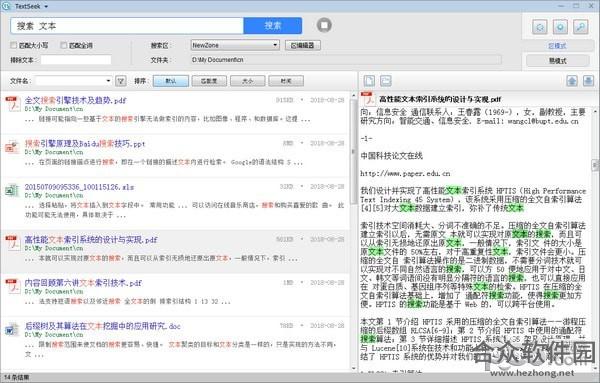Click Excel icon of 20150709095336_100115126.xls result

coord(13,190)
